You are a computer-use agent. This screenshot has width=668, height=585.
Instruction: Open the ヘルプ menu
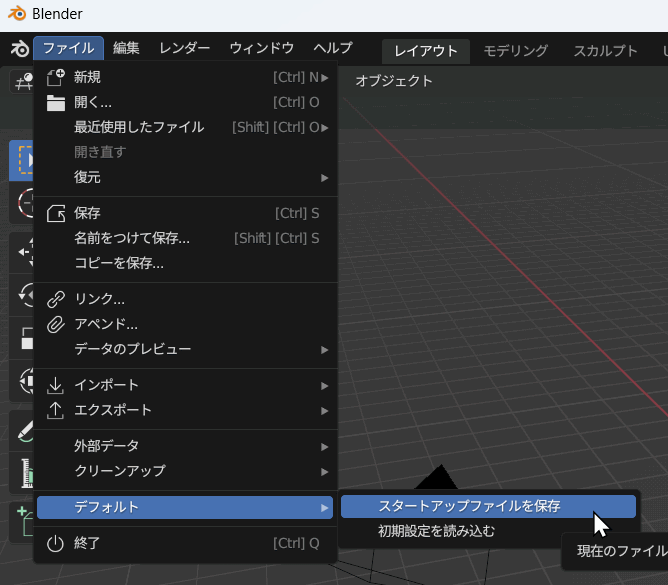coord(333,48)
